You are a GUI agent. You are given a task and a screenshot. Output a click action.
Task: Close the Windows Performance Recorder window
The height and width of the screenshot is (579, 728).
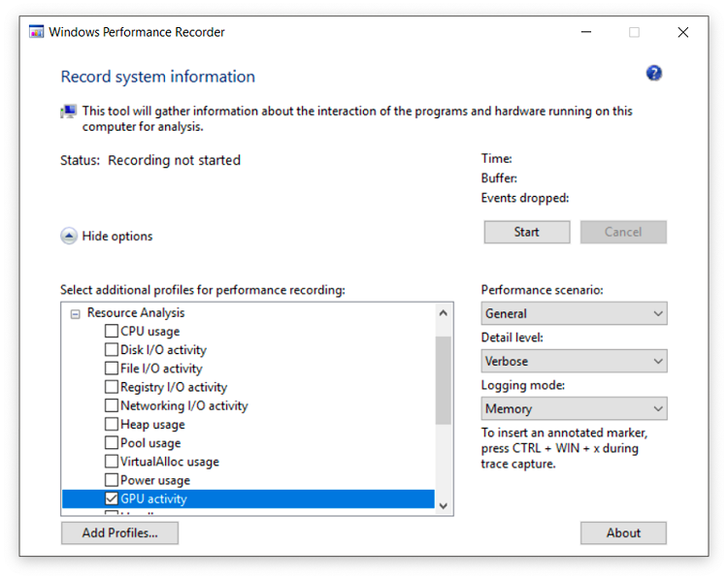click(x=682, y=32)
